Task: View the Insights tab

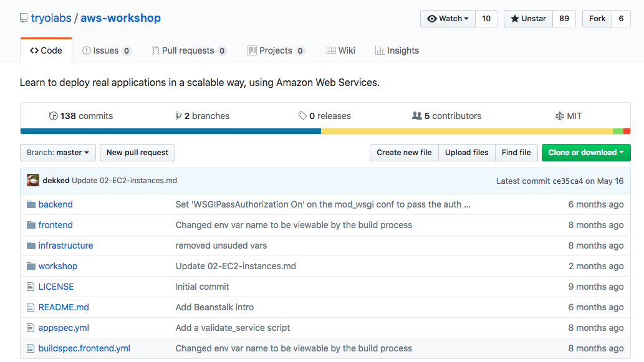Action: point(397,50)
